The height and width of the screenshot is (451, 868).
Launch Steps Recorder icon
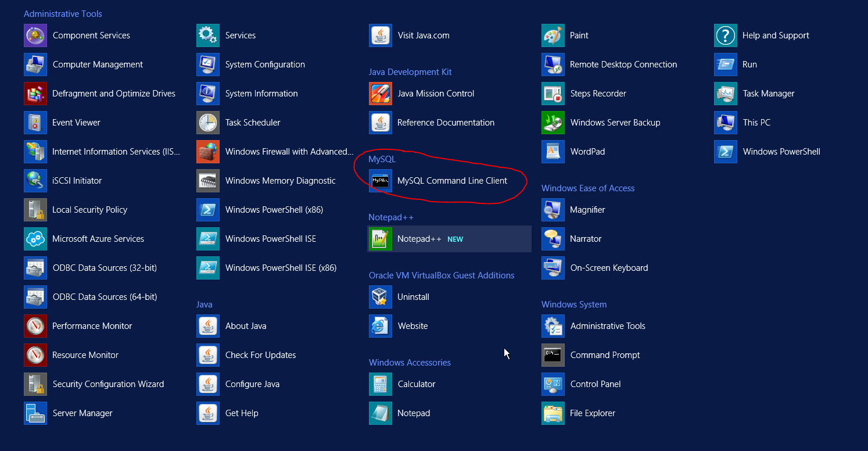[x=553, y=94]
